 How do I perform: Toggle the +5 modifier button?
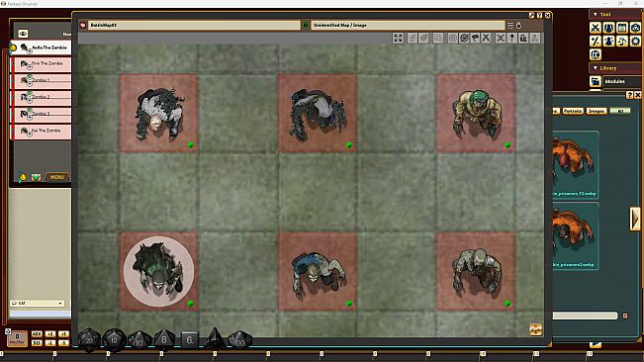click(x=63, y=334)
